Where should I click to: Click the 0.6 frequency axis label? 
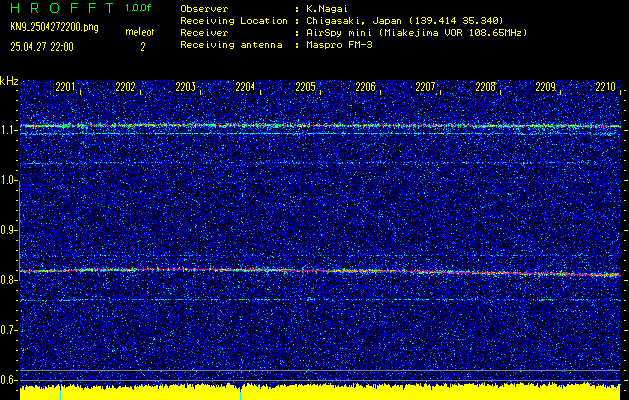(8, 380)
